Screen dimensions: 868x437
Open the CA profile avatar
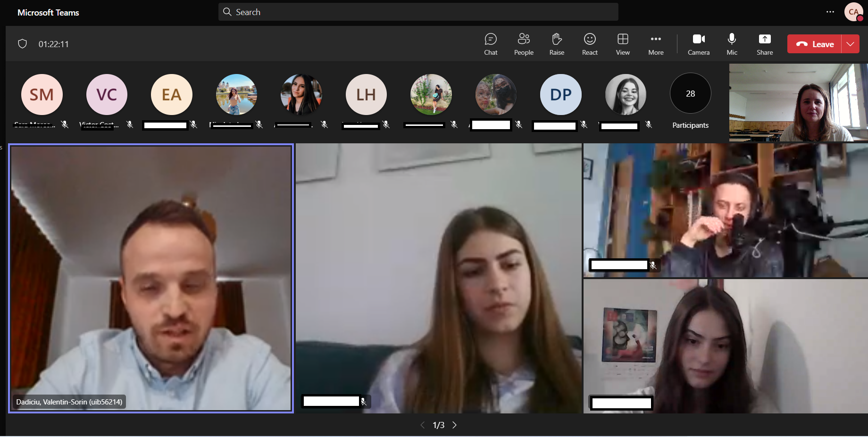point(853,12)
